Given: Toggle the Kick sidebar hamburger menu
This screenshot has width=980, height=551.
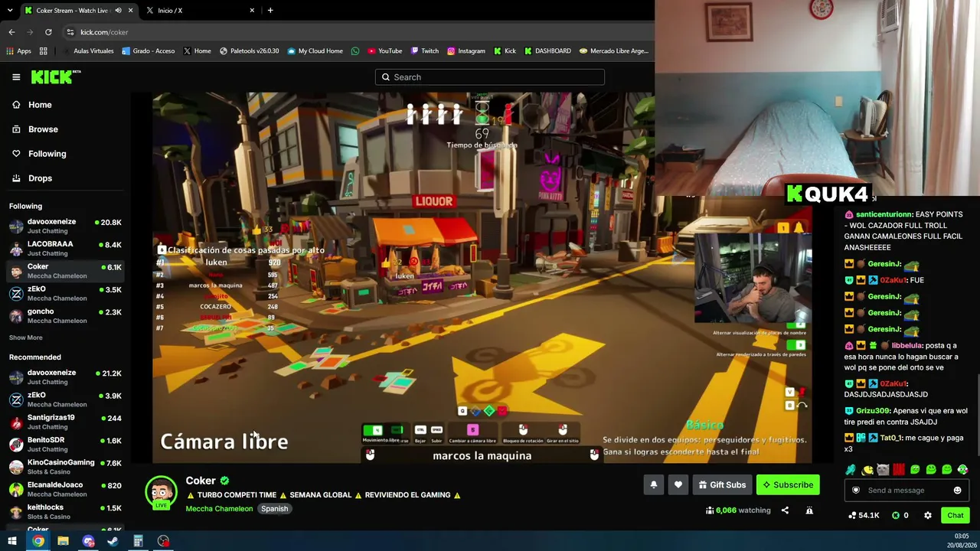Looking at the screenshot, I should [x=16, y=77].
